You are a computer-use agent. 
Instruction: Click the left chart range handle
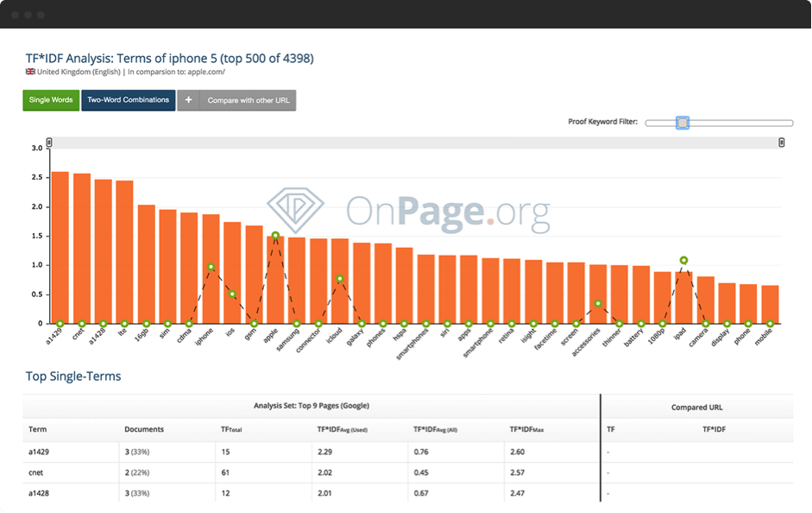coord(49,142)
